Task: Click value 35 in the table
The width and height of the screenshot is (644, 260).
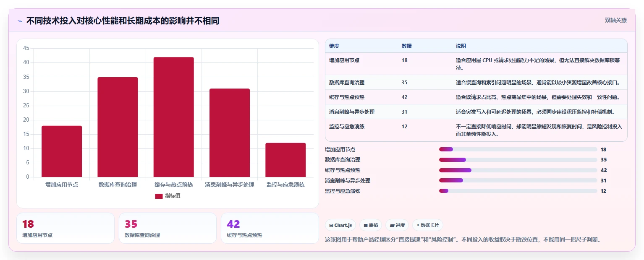Action: [x=404, y=83]
